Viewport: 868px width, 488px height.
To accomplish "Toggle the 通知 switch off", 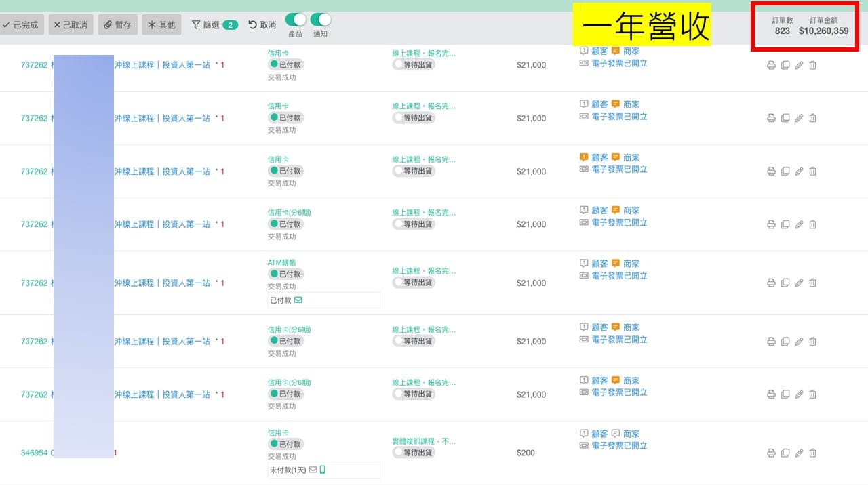I will [321, 20].
